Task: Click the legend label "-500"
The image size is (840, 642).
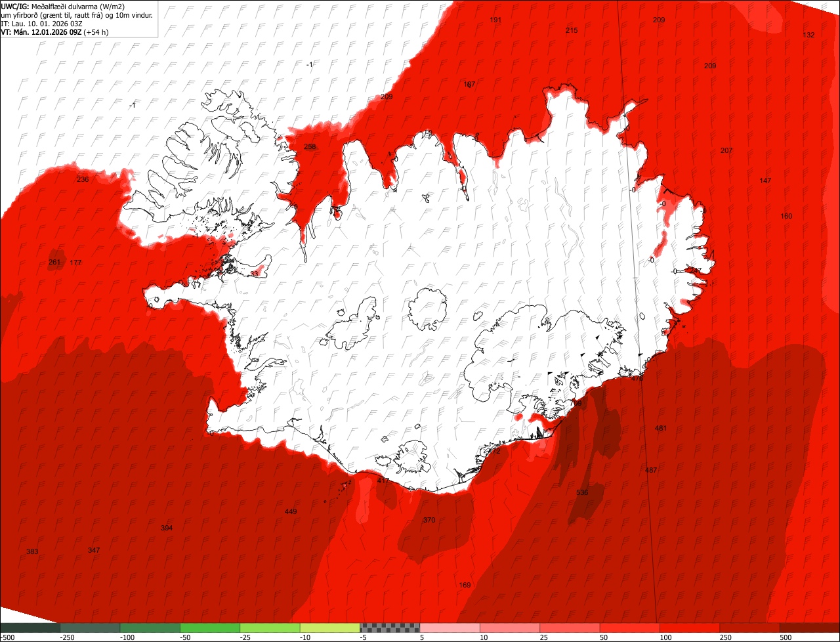Action: click(x=7, y=637)
